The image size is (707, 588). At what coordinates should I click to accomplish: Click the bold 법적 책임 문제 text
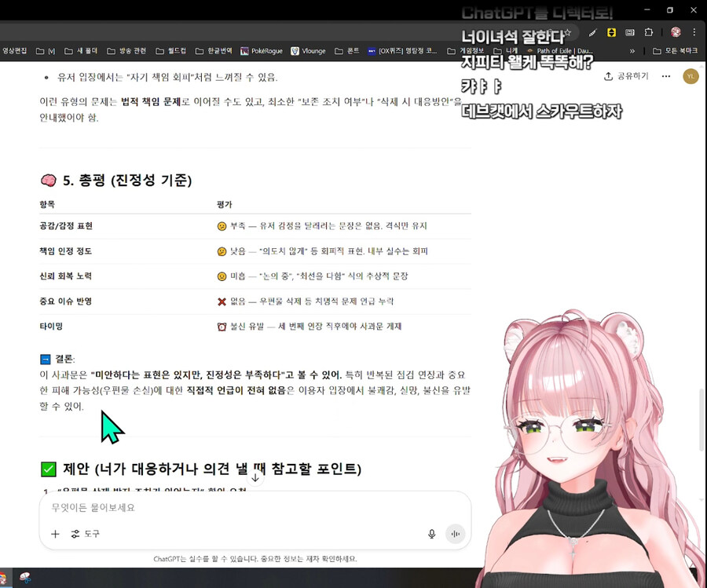151,102
